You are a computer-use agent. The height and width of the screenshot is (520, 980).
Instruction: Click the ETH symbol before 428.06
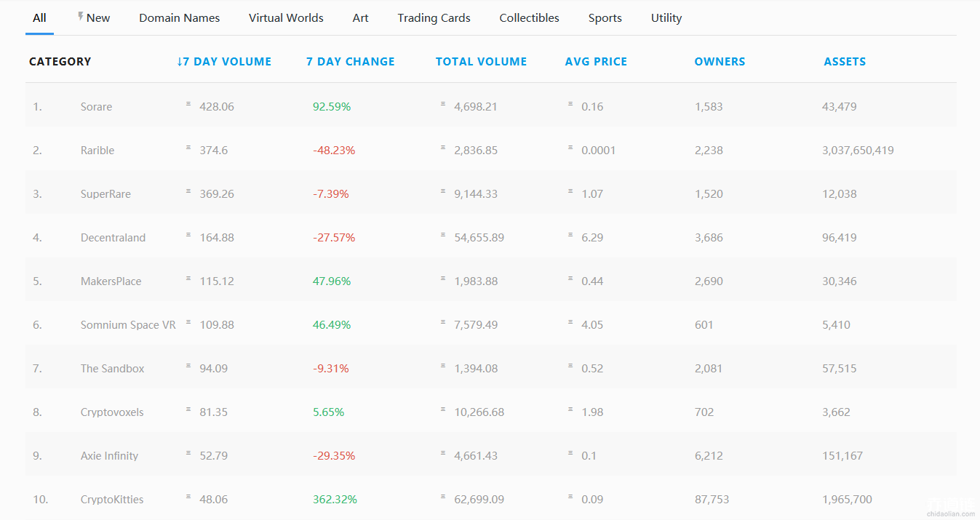pos(188,104)
